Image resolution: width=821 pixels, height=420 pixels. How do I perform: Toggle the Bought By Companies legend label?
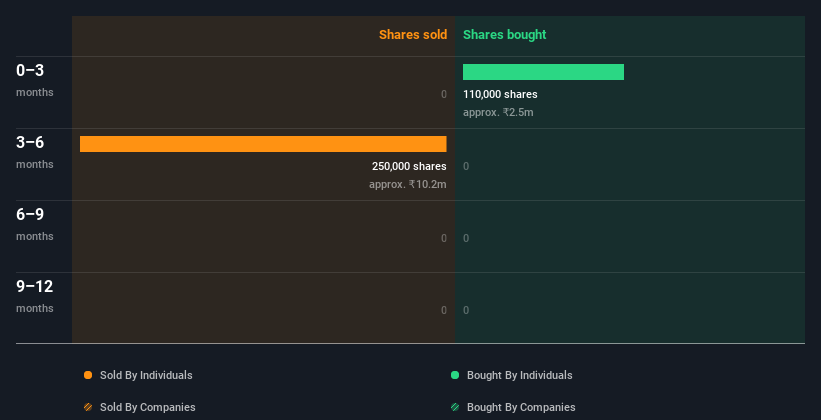[521, 407]
